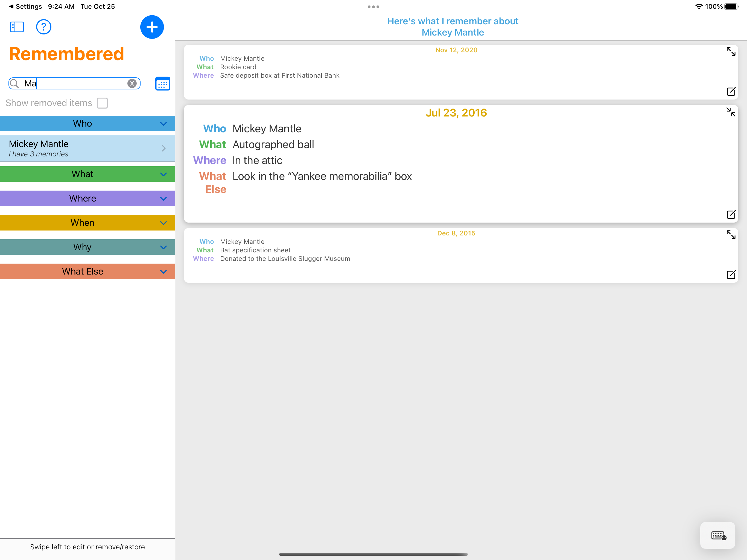
Task: Clear the search field text
Action: [x=132, y=83]
